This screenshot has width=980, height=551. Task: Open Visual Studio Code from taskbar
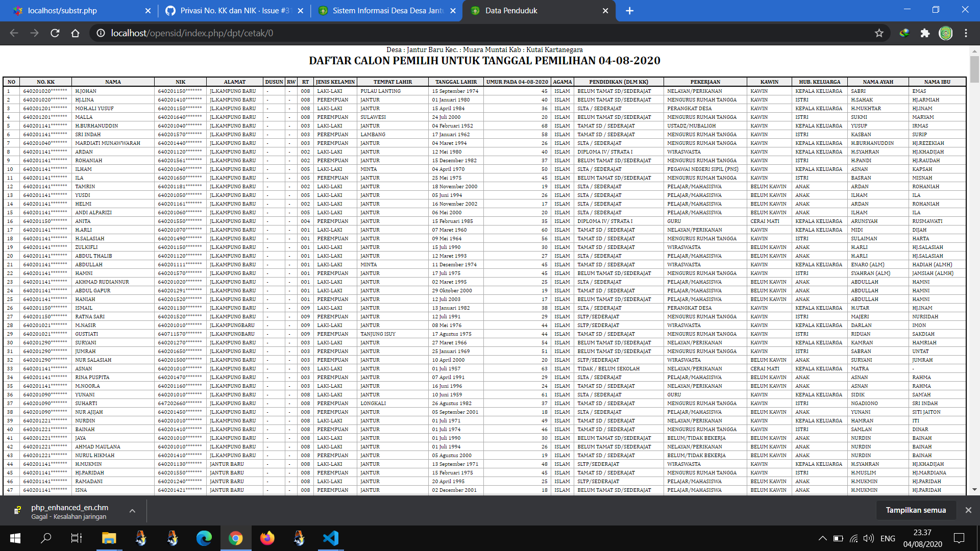331,538
